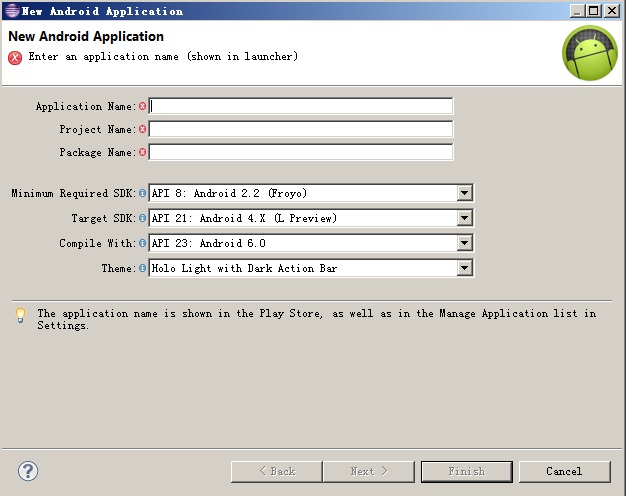This screenshot has width=626, height=496.
Task: Click the Application Name text field
Action: 301,106
